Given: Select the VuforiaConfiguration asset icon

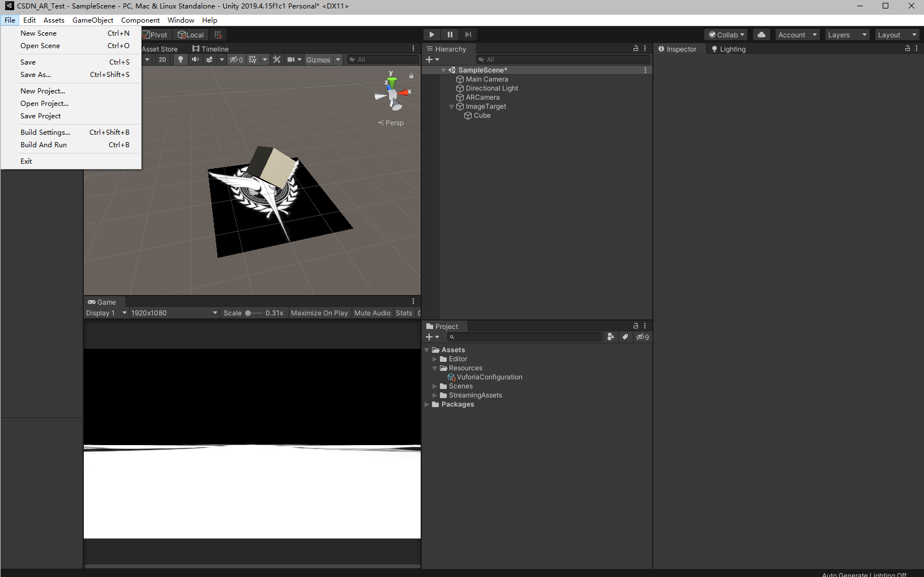Looking at the screenshot, I should pos(451,377).
